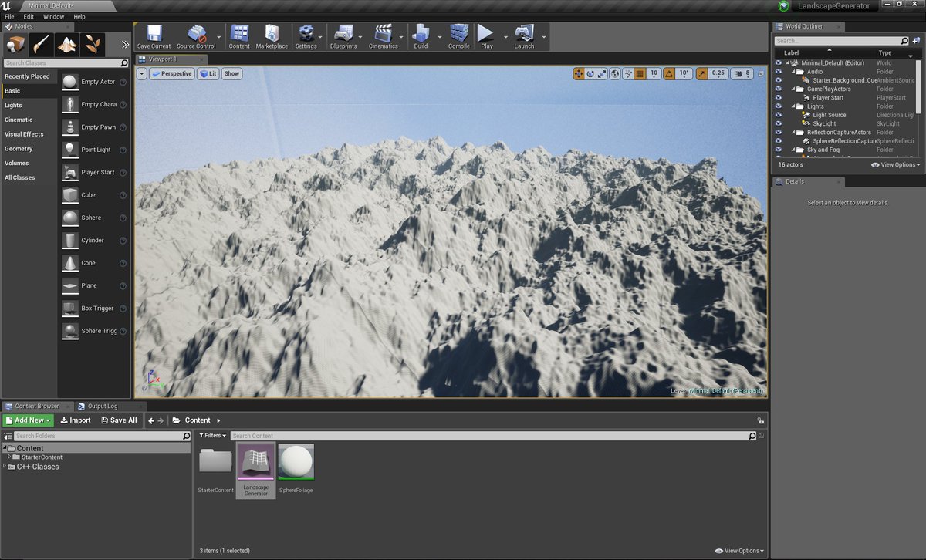Screen dimensions: 926x560
Task: Open camera speed 8 dropdown
Action: (x=743, y=73)
